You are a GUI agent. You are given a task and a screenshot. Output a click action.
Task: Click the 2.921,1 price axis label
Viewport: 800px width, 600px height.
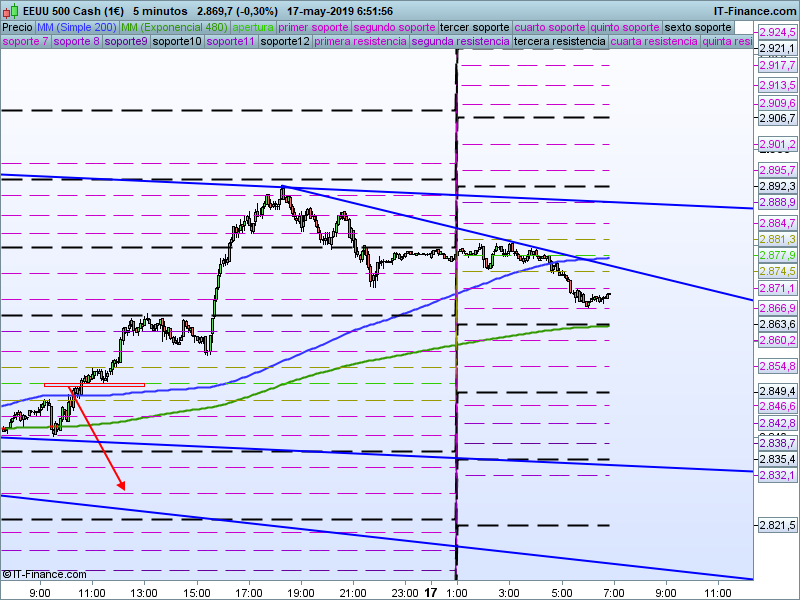point(777,49)
